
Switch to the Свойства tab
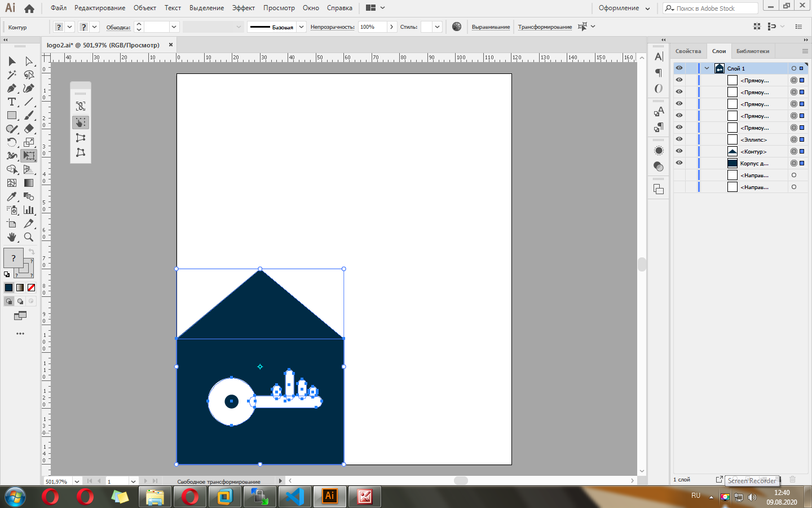point(688,51)
